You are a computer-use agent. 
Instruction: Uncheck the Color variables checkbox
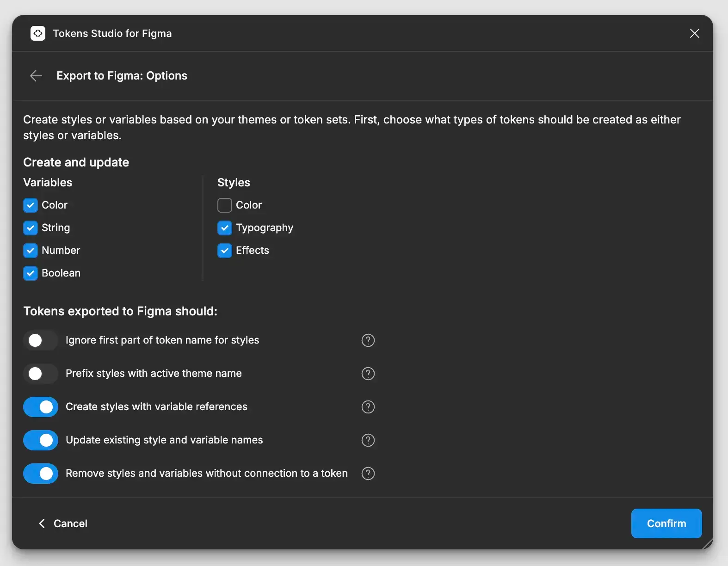(x=31, y=205)
